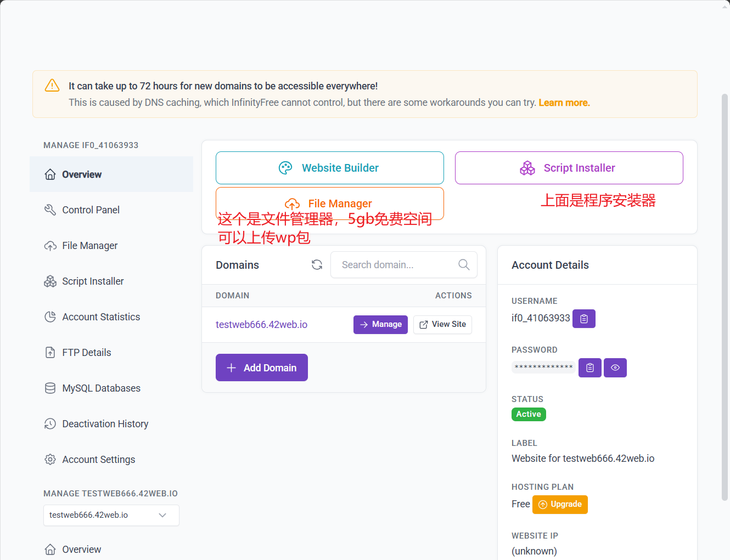Click the page vertical scrollbar
730x560 pixels.
click(725, 296)
